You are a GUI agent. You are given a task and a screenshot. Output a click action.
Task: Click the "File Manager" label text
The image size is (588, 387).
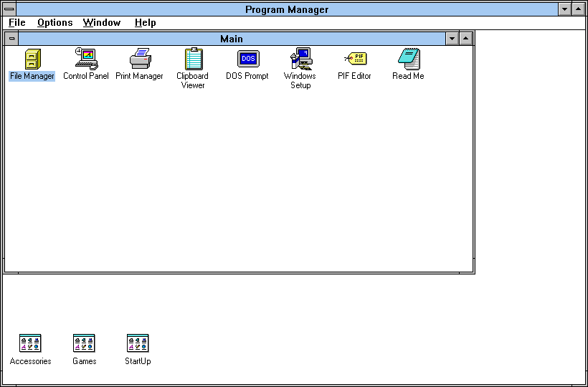click(x=32, y=76)
